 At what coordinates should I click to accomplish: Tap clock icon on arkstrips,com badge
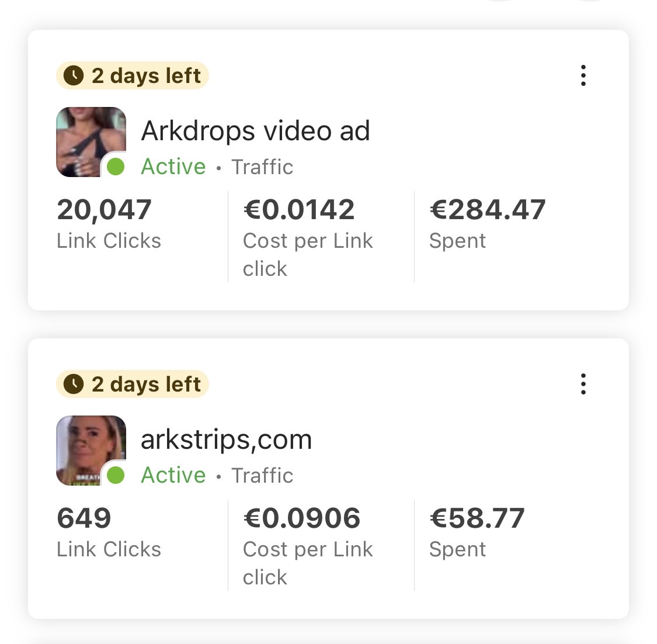[x=74, y=384]
